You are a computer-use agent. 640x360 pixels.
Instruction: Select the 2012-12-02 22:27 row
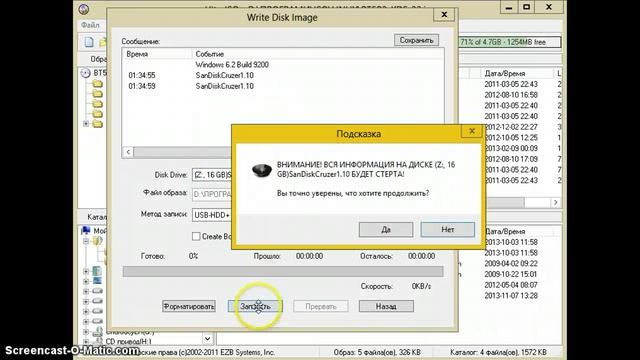point(511,127)
